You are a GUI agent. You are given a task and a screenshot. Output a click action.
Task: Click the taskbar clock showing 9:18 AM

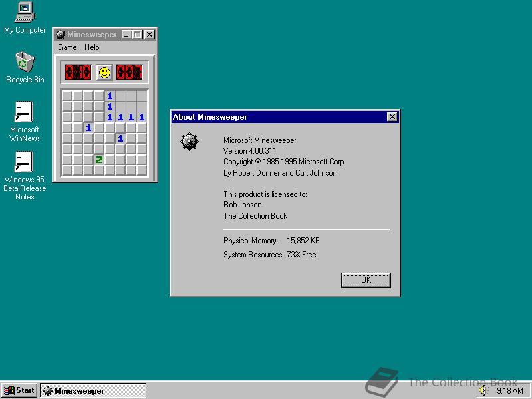click(x=510, y=391)
